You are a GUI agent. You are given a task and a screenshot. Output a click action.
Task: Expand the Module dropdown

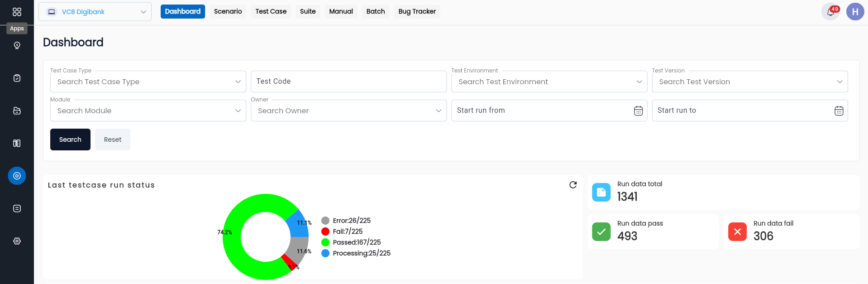tap(148, 111)
